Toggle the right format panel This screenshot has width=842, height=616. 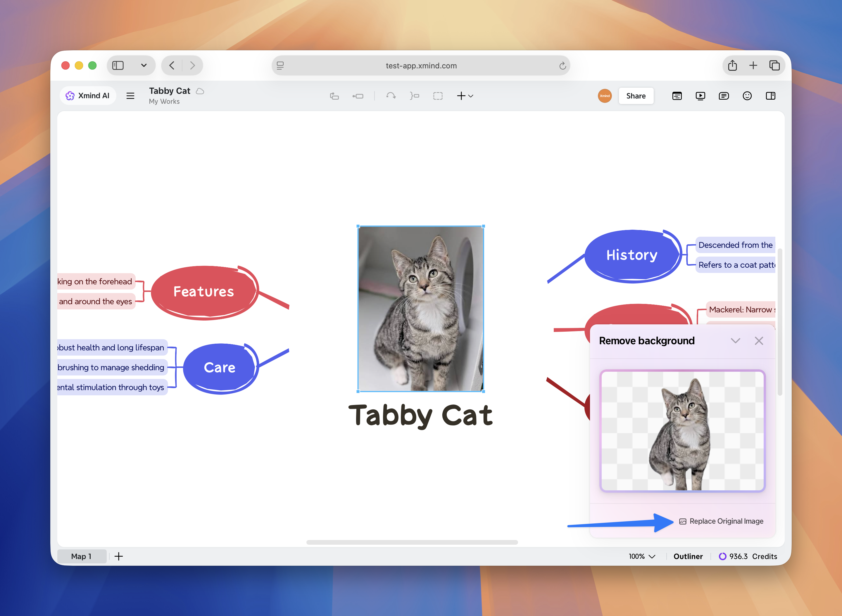coord(770,96)
